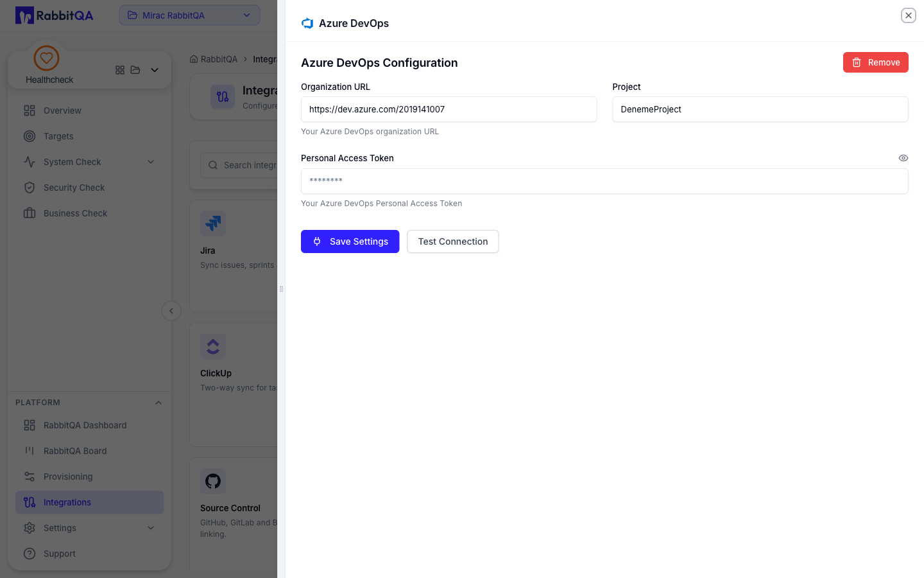Click the RabbitQA Dashboard icon
The width and height of the screenshot is (924, 578).
pos(30,425)
